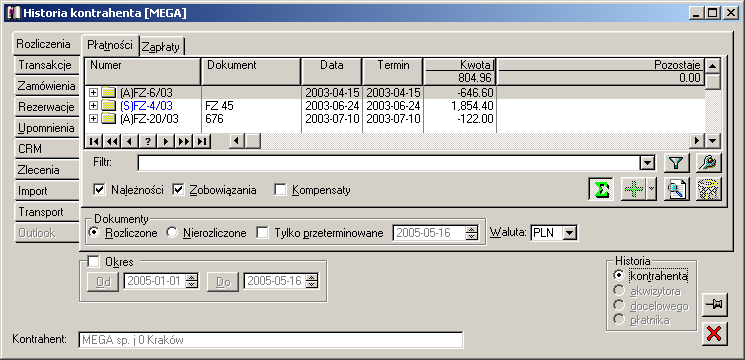This screenshot has height=360, width=745.
Task: Click the amount 1,854.40 cell
Action: point(459,105)
